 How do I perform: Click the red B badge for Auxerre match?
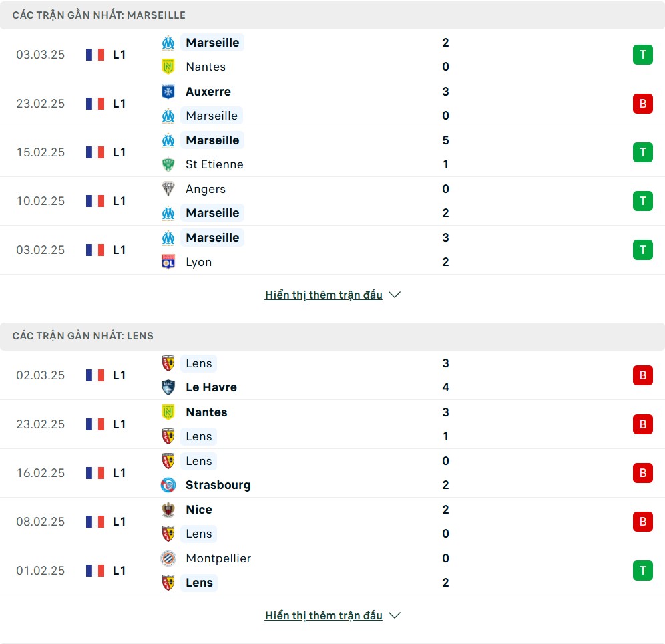[x=642, y=104]
